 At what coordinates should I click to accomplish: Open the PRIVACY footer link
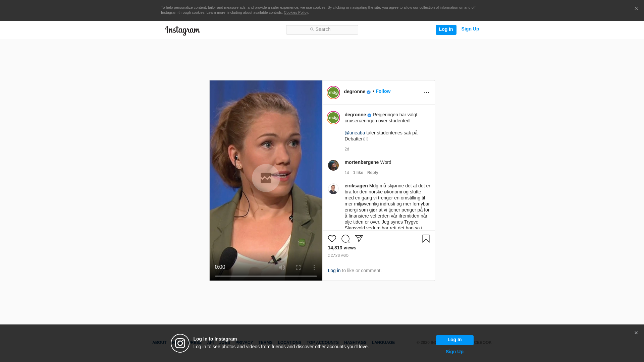tap(244, 343)
